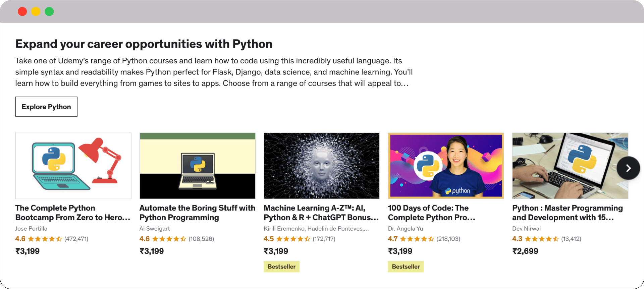This screenshot has height=289, width=644.
Task: Open 100 Days of Code thumbnail
Action: [x=446, y=166]
